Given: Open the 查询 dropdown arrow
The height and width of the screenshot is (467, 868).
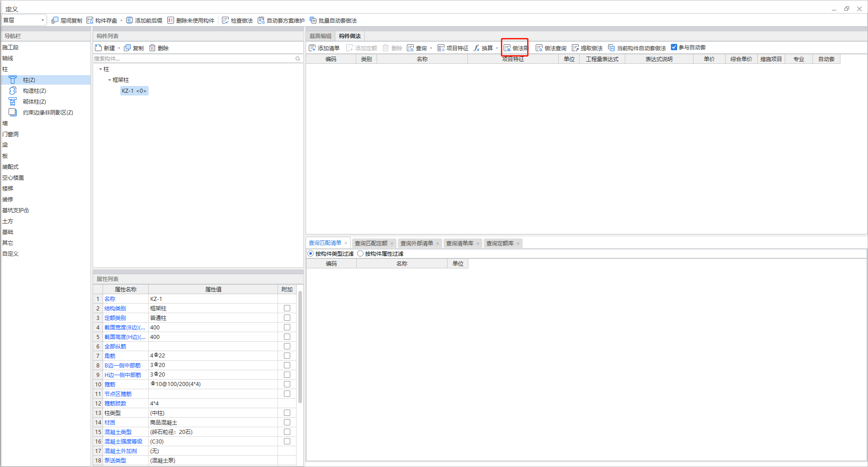Looking at the screenshot, I should pos(431,48).
